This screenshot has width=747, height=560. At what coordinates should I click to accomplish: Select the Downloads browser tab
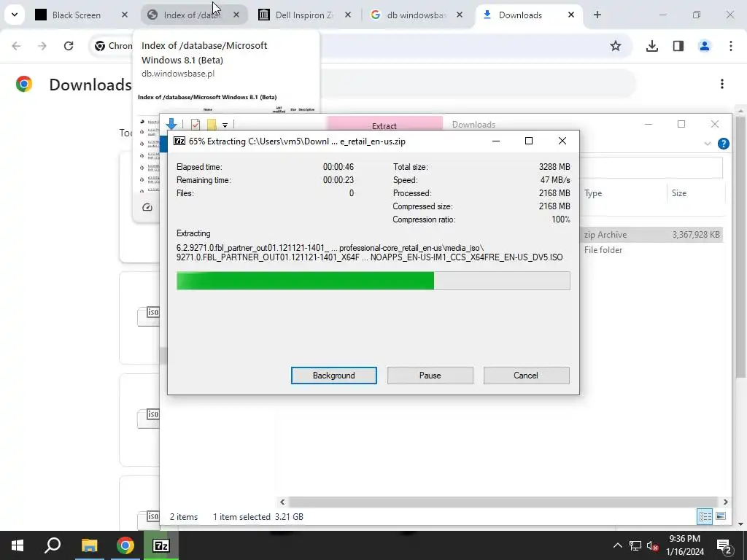pos(520,15)
